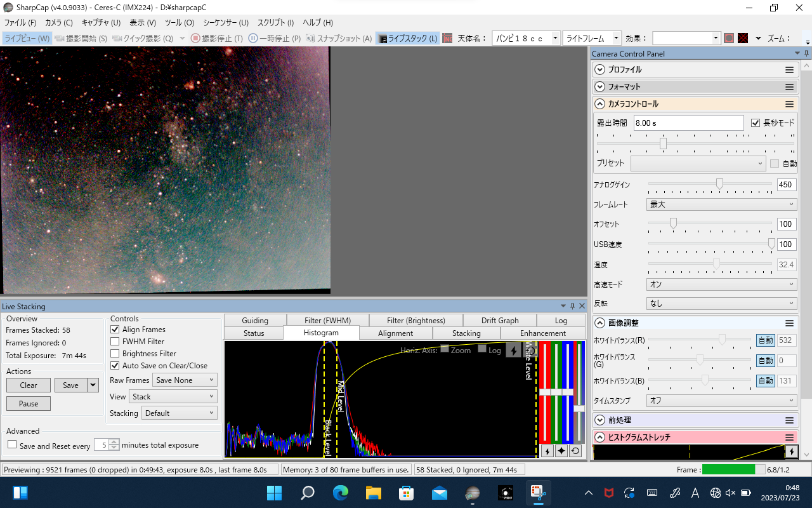The image size is (812, 508).
Task: Click the Pause button in Live Stacking
Action: [x=29, y=403]
